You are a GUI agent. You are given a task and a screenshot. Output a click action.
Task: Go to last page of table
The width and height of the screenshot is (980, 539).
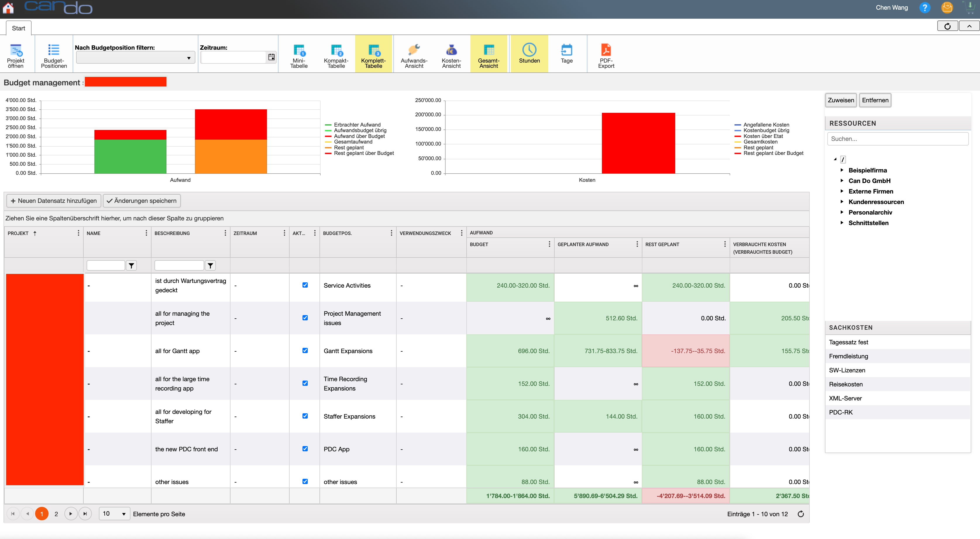coord(85,514)
